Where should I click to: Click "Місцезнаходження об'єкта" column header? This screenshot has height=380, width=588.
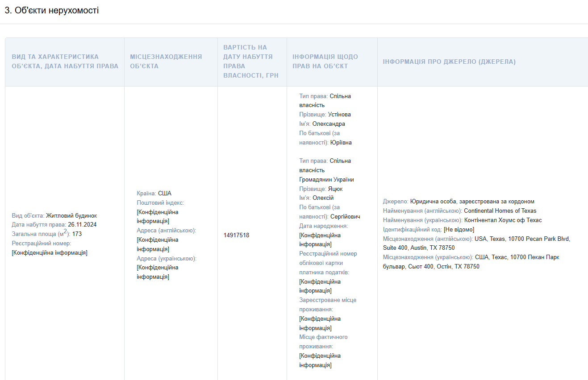pos(166,62)
